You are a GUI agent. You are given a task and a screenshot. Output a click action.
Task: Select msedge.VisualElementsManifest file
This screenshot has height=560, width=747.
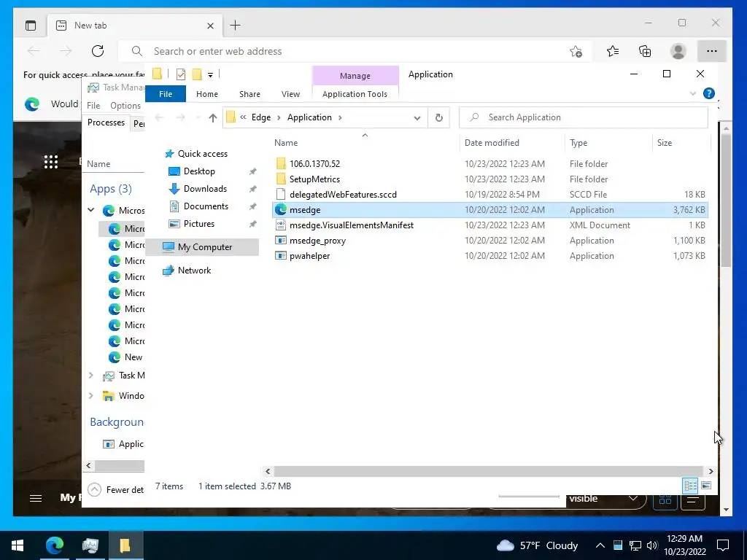[x=489, y=225]
